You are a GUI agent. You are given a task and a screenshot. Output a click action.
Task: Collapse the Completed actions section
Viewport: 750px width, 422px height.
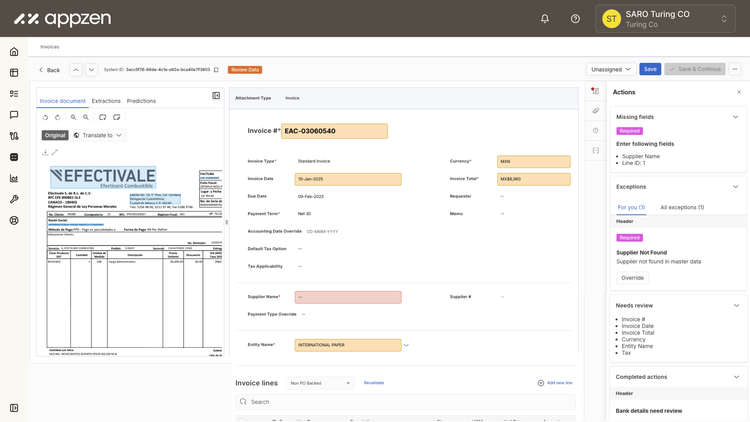[736, 377]
